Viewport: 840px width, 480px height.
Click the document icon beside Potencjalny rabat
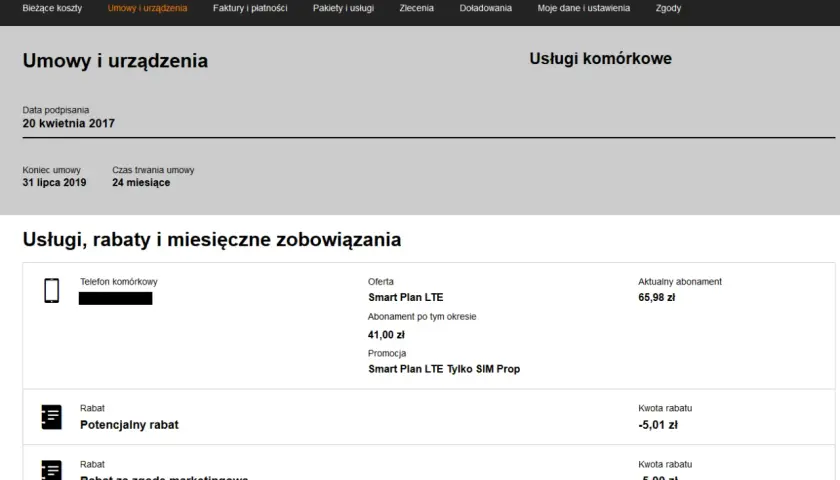click(x=51, y=417)
